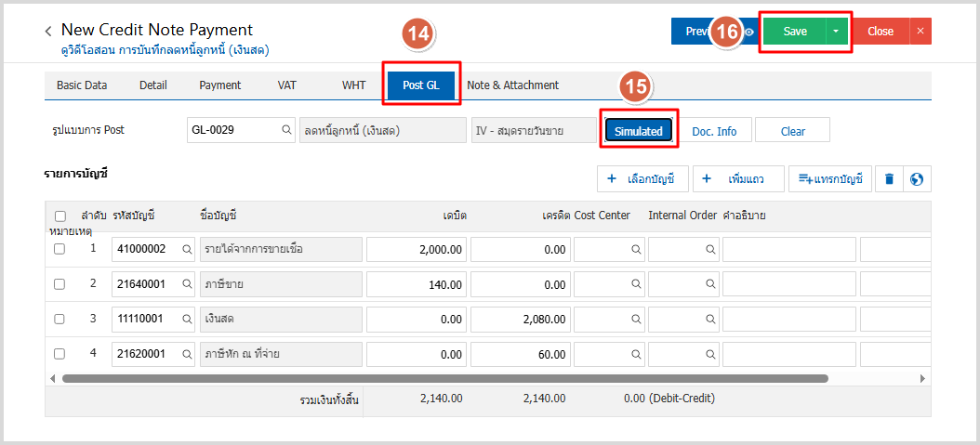This screenshot has width=980, height=445.
Task: Check the row 1 checkbox
Action: click(x=60, y=249)
